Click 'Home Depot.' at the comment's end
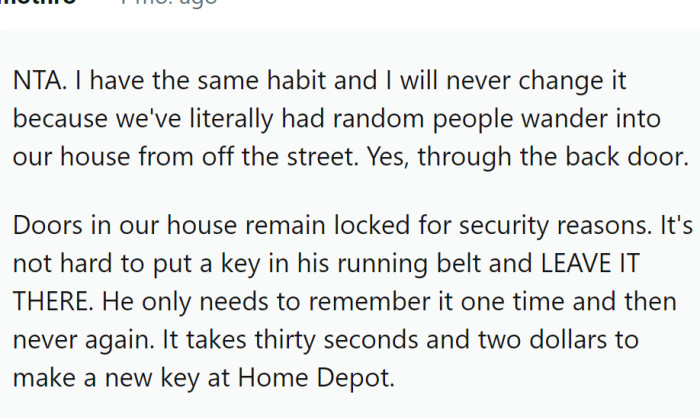The image size is (700, 417). pyautogui.click(x=316, y=378)
